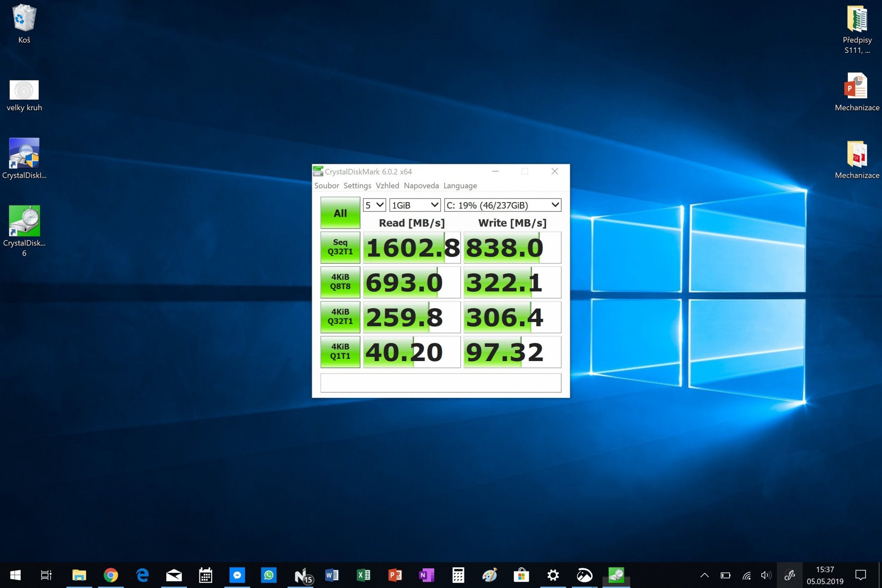Launch Word from the taskbar
This screenshot has height=588, width=882.
[x=332, y=575]
